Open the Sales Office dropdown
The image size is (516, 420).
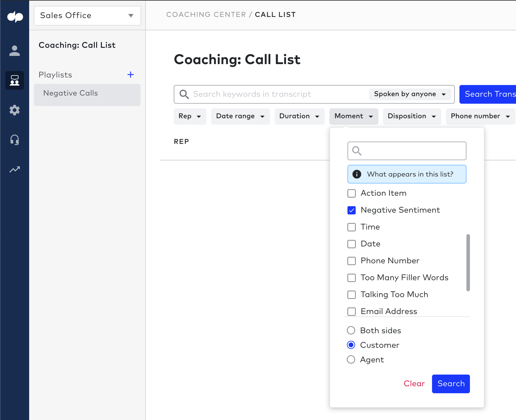tap(87, 16)
